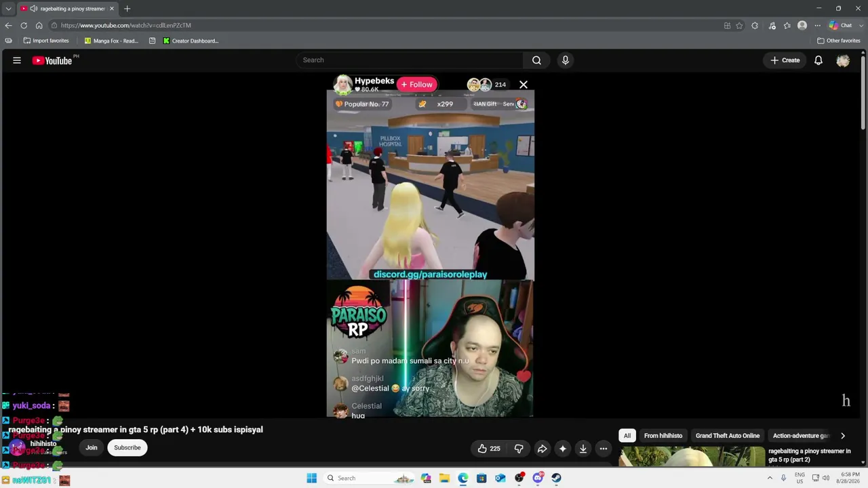The width and height of the screenshot is (868, 488).
Task: View site information lock icon
Action: coord(54,25)
